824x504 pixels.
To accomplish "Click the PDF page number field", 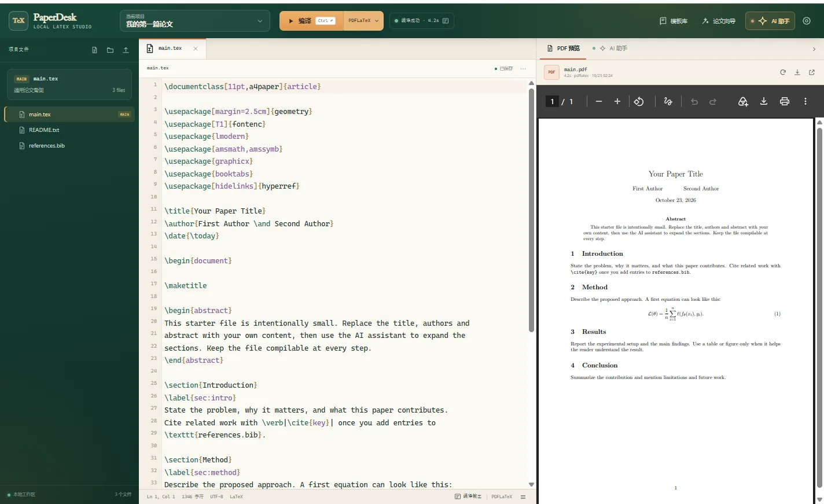I will pos(553,101).
